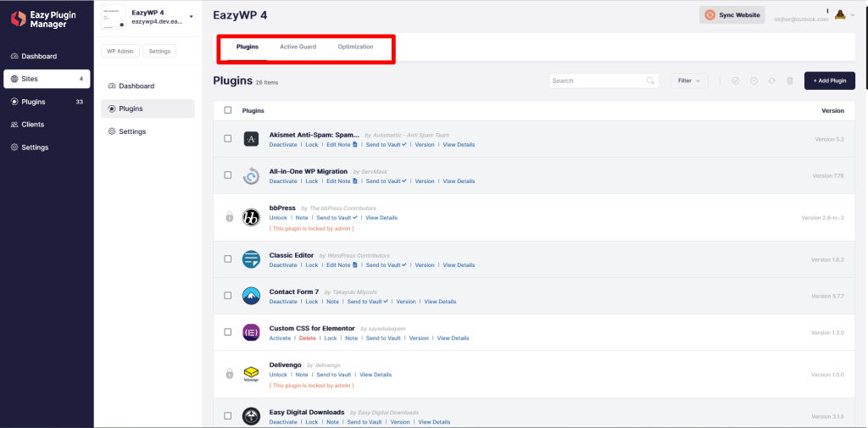
Task: Click the bulk update refresh icon
Action: [x=771, y=81]
